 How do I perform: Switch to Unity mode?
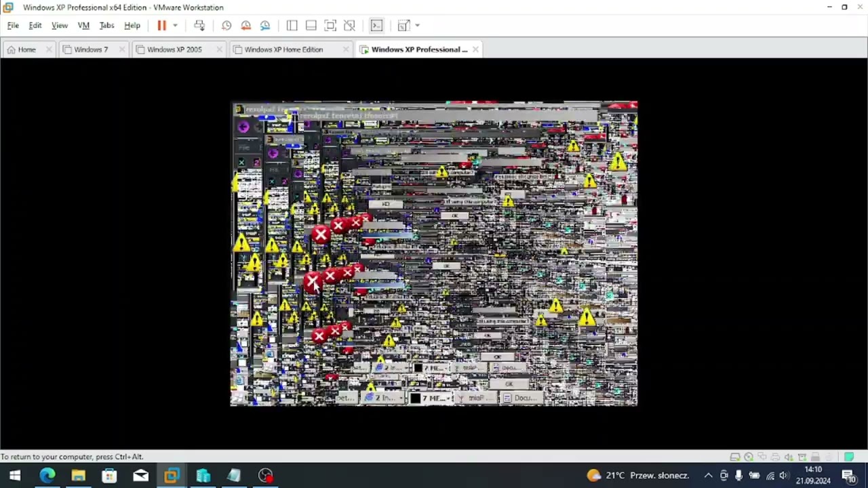click(x=349, y=26)
